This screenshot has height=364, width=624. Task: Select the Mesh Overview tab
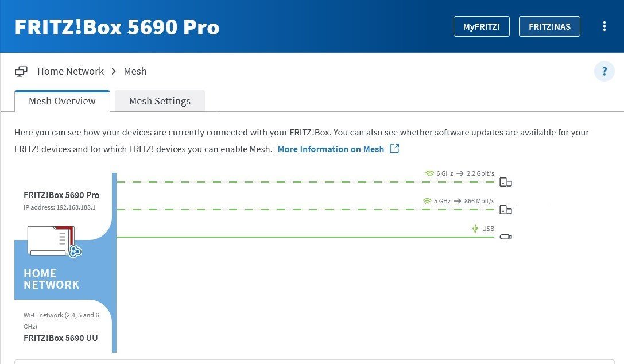[62, 101]
